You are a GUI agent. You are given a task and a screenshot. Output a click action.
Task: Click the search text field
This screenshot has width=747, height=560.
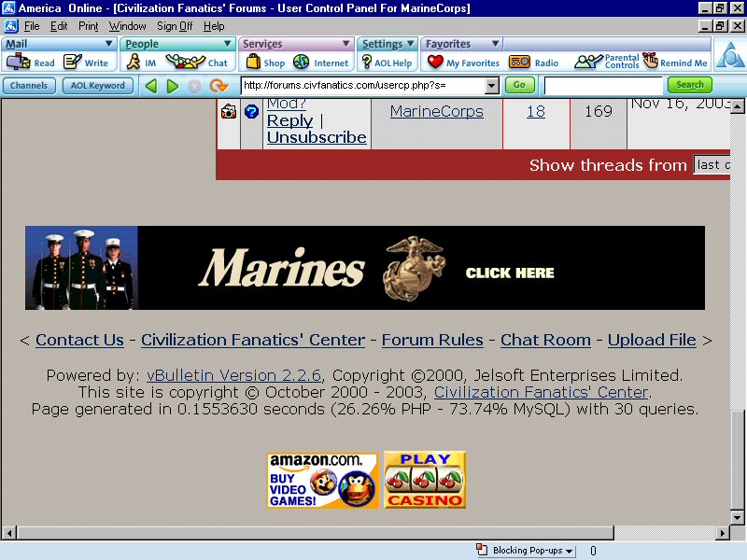point(603,86)
